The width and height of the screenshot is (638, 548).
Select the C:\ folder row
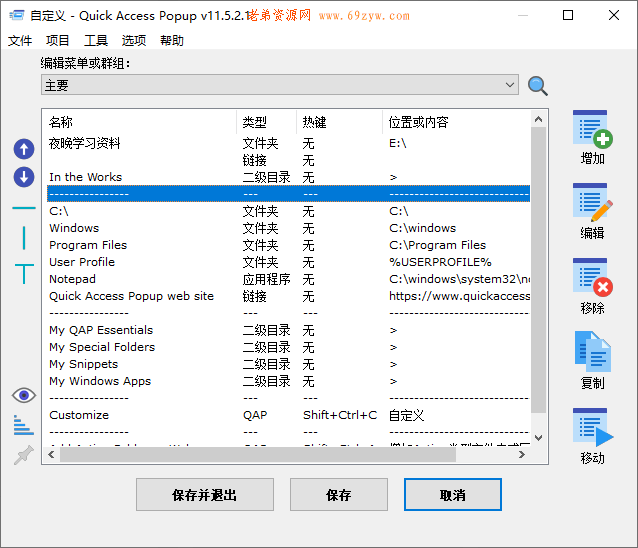pyautogui.click(x=288, y=211)
